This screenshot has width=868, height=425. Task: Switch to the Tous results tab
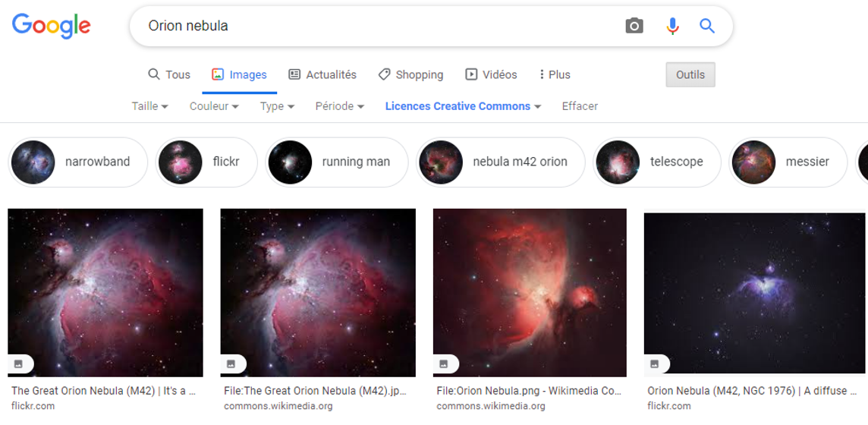coord(169,74)
